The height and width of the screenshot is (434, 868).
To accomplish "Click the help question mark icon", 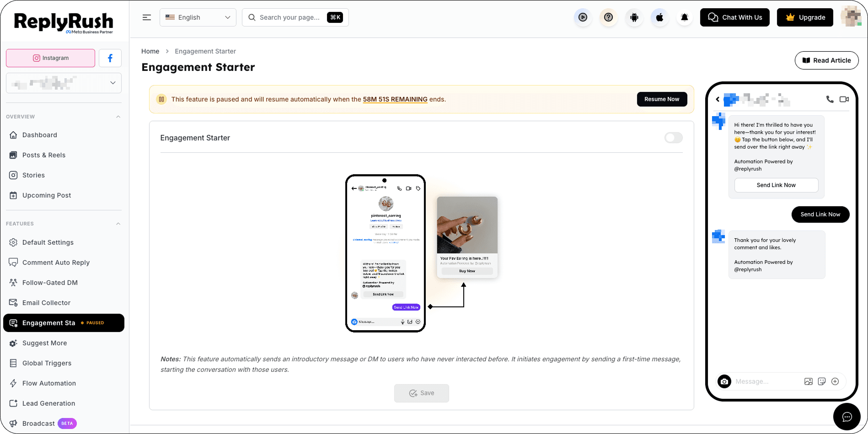I will click(x=608, y=17).
